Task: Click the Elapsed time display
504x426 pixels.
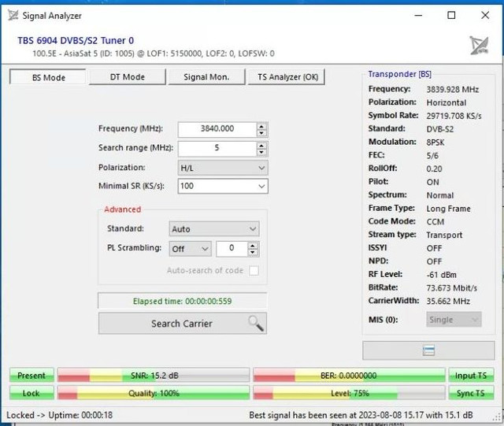Action: tap(182, 302)
